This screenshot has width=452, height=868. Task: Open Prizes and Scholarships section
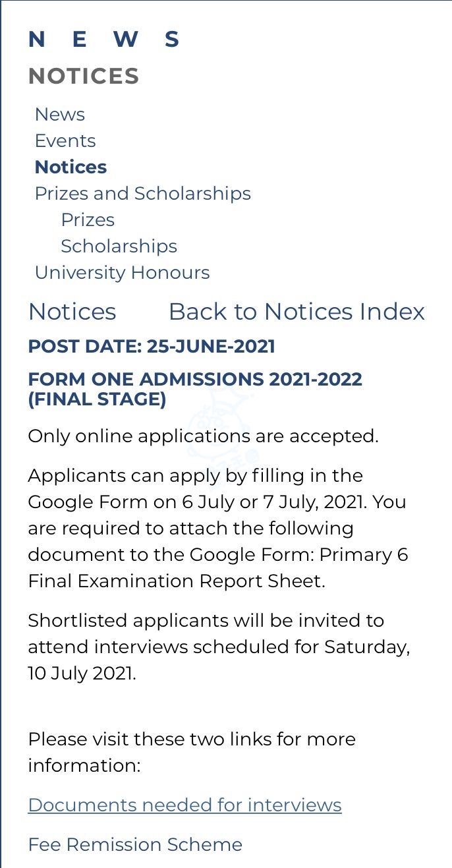(x=142, y=194)
